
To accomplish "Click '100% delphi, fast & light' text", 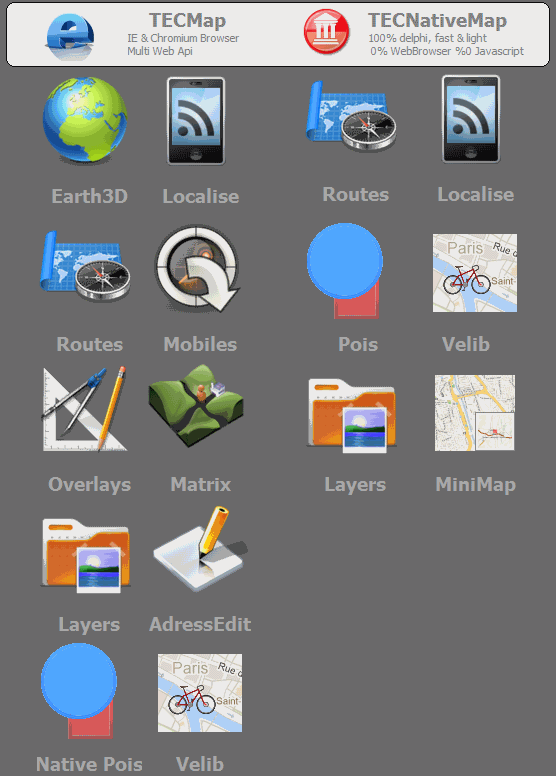I will coord(428,38).
